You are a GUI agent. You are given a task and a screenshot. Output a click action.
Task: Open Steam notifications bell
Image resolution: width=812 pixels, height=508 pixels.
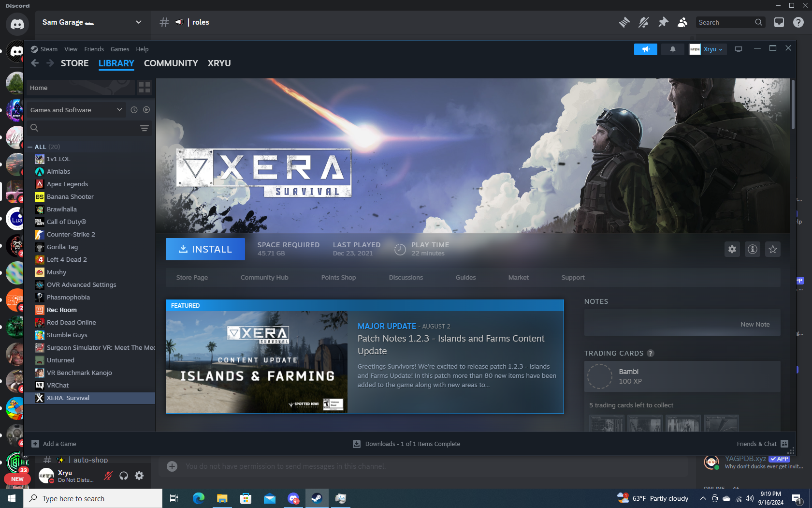click(672, 49)
